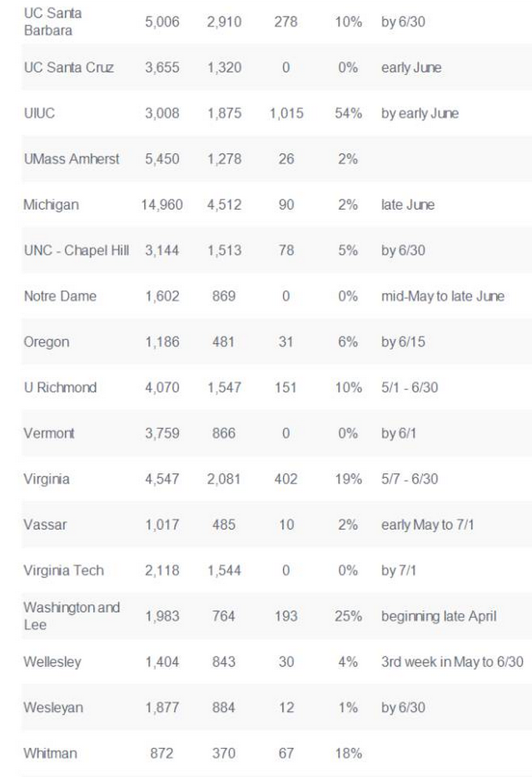Select the UC Santa Cruz cell
The width and height of the screenshot is (532, 777).
point(67,68)
